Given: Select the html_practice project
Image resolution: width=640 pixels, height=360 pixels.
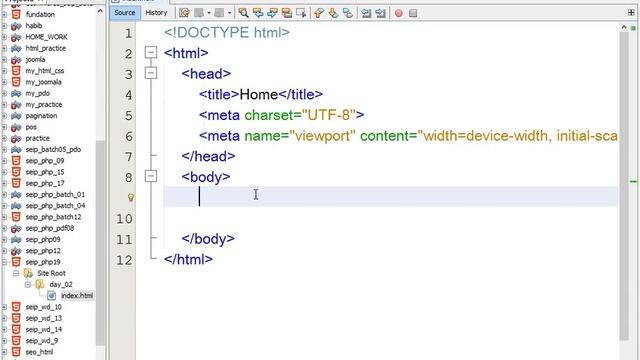Looking at the screenshot, I should pyautogui.click(x=45, y=48).
